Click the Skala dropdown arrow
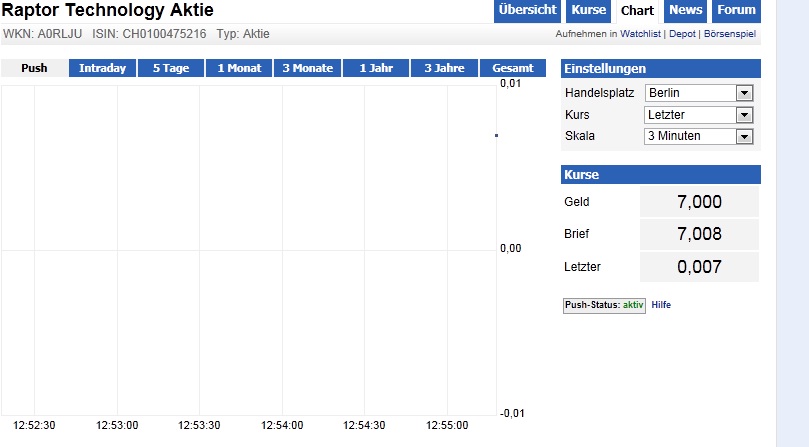 (x=744, y=136)
